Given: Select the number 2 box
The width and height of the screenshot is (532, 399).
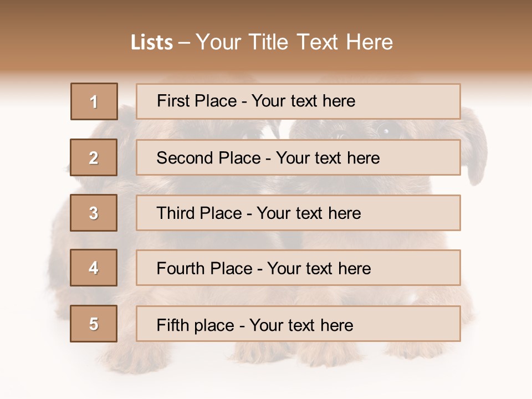Looking at the screenshot, I should point(94,157).
